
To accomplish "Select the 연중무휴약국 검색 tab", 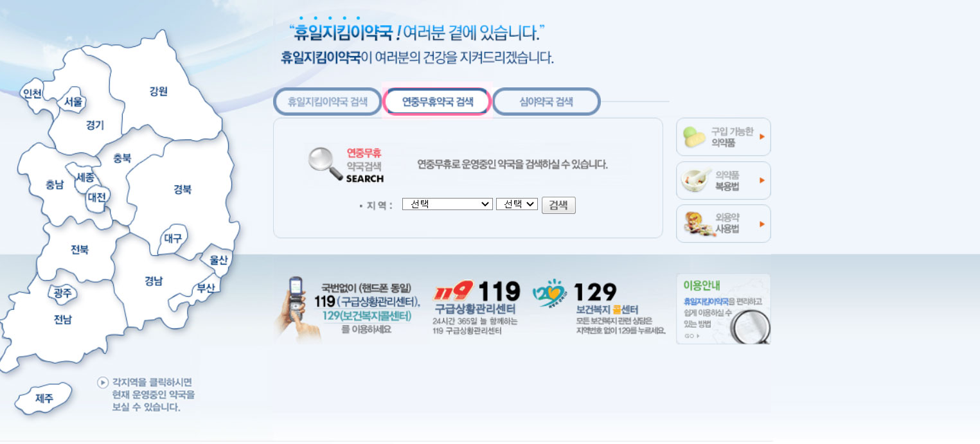I will (437, 102).
